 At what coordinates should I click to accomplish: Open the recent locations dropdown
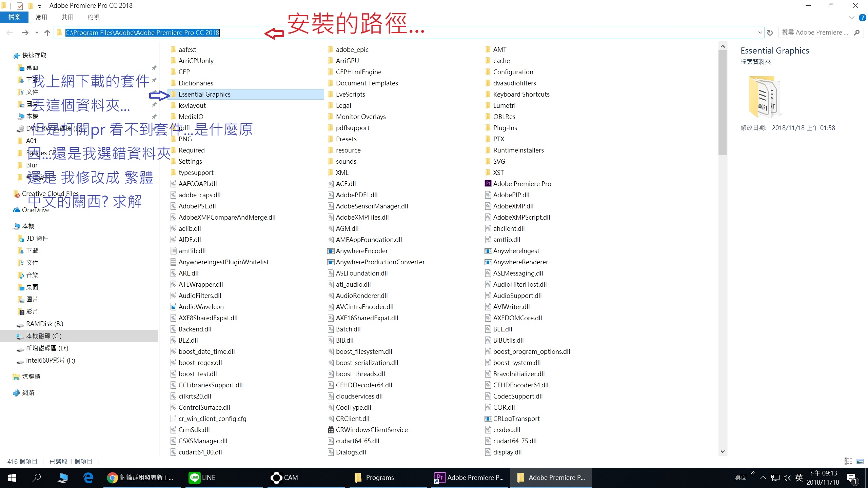(x=37, y=33)
